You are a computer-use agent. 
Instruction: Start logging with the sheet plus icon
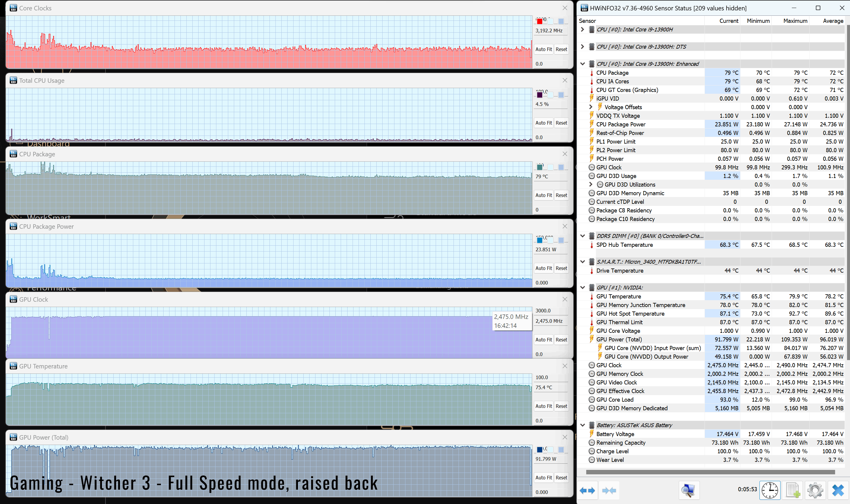793,490
